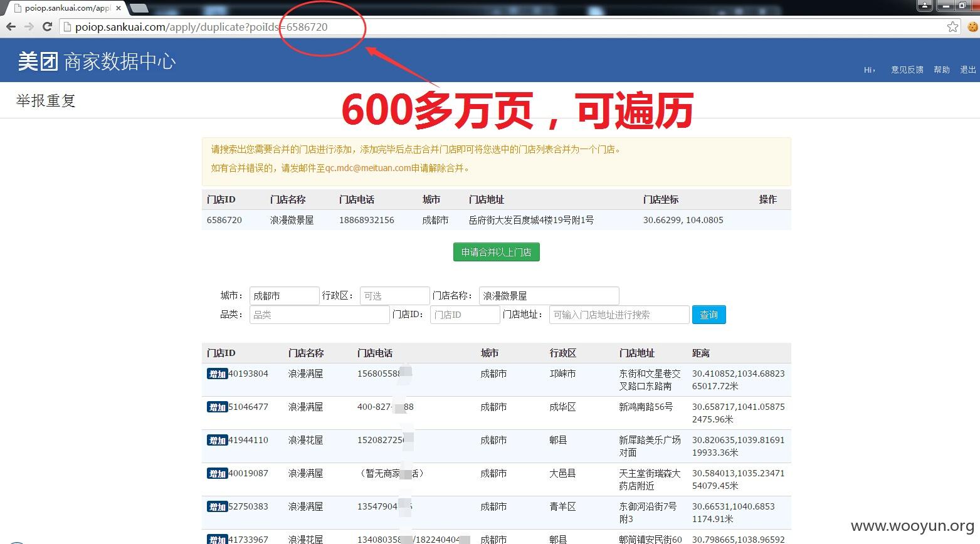Click the email qc.mdc@meituan.com notice line
This screenshot has width=980, height=544.
[340, 168]
